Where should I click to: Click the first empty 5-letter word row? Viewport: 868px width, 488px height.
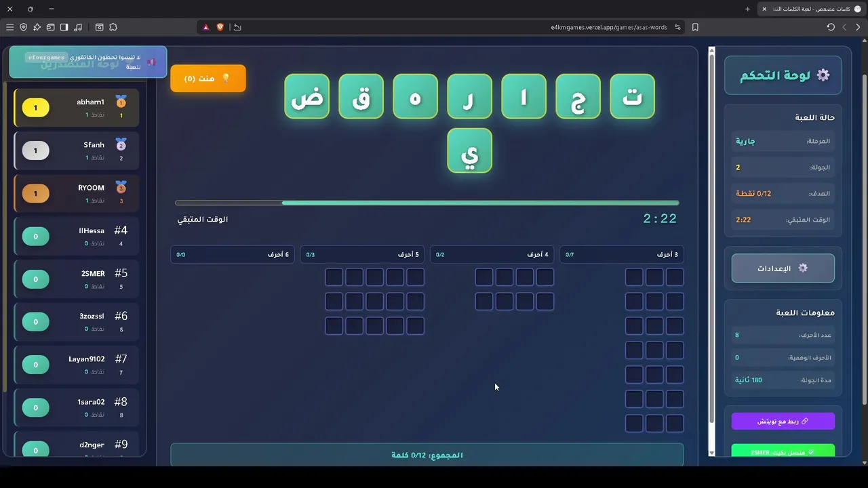coord(374,277)
